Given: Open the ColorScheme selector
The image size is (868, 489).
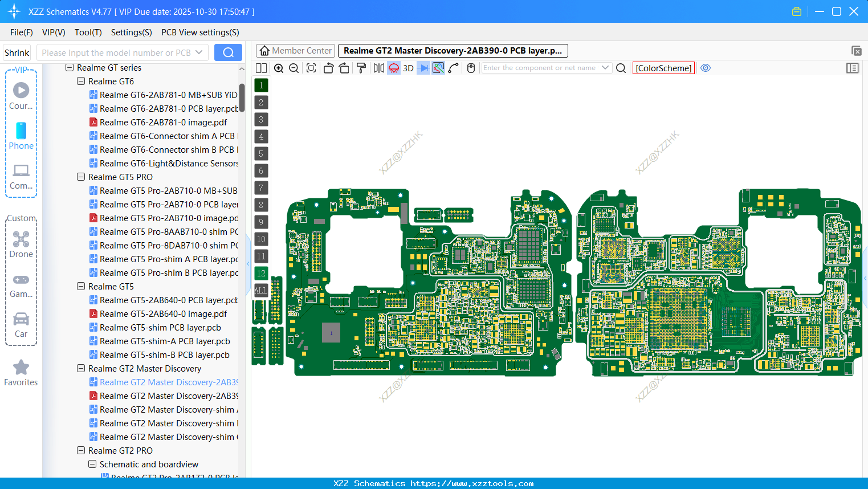Looking at the screenshot, I should pos(663,68).
